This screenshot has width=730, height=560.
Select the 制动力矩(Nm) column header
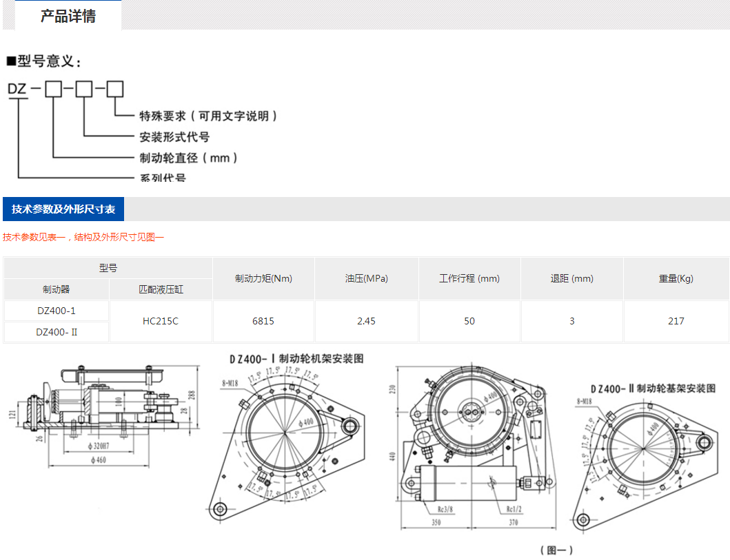[263, 279]
